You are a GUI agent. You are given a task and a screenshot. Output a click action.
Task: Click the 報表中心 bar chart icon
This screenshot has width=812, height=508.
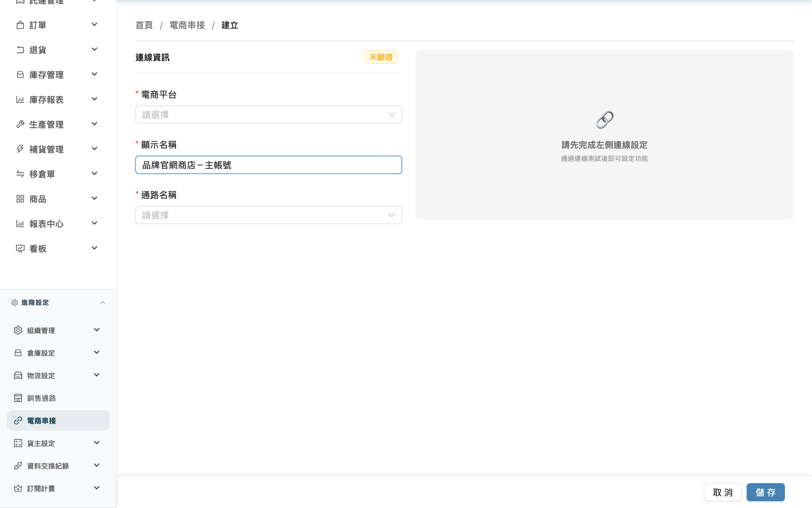pos(20,224)
